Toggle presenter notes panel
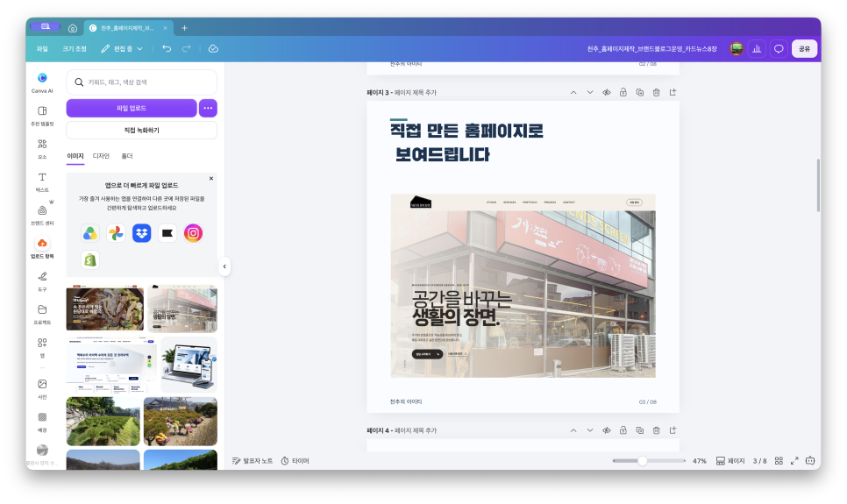Screen dimensions: 847x504 [253, 461]
